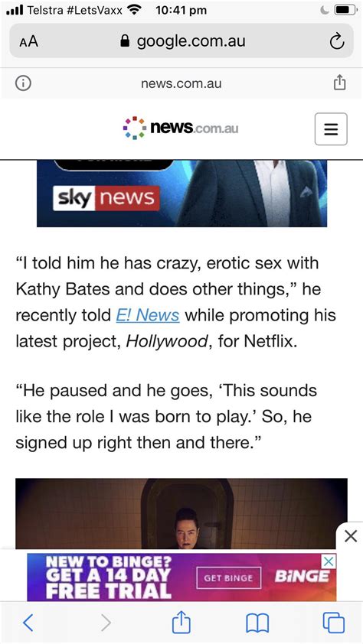Viewport: 363px width, 644px height.
Task: Tap the share icon in the news.com.au bar
Action: coord(339,82)
